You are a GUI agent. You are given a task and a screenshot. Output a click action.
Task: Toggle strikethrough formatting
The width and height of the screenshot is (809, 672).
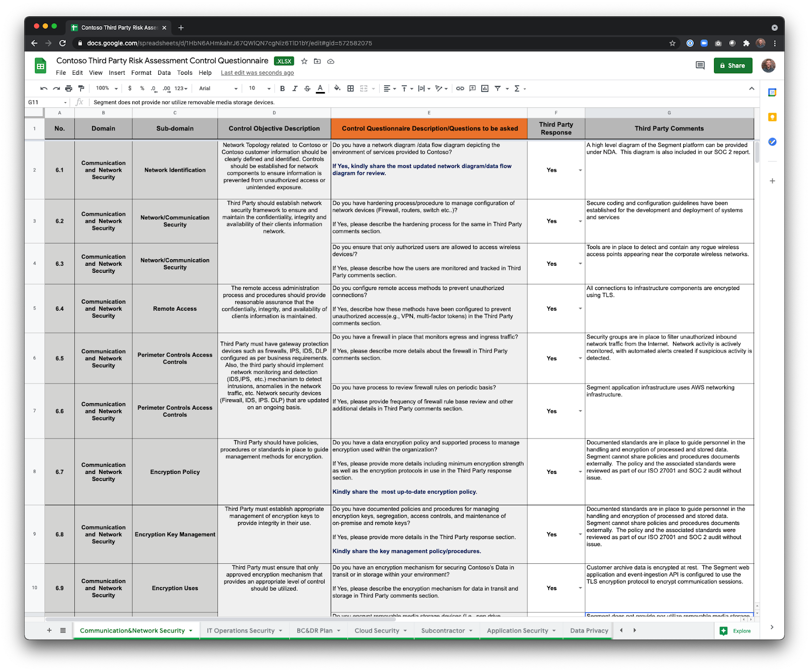coord(307,88)
